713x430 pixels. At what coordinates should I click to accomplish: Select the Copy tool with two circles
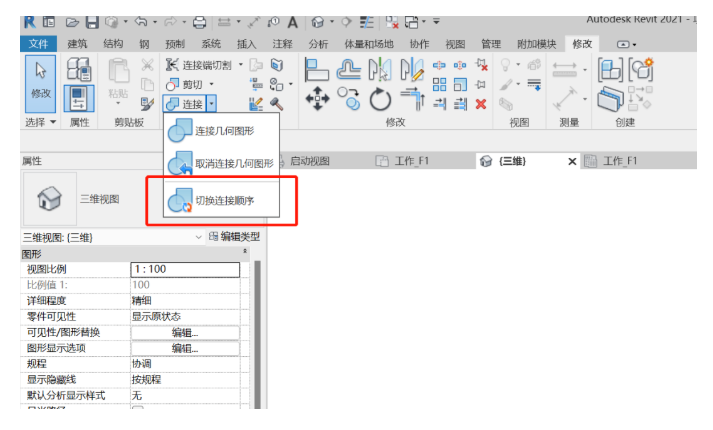(x=349, y=99)
